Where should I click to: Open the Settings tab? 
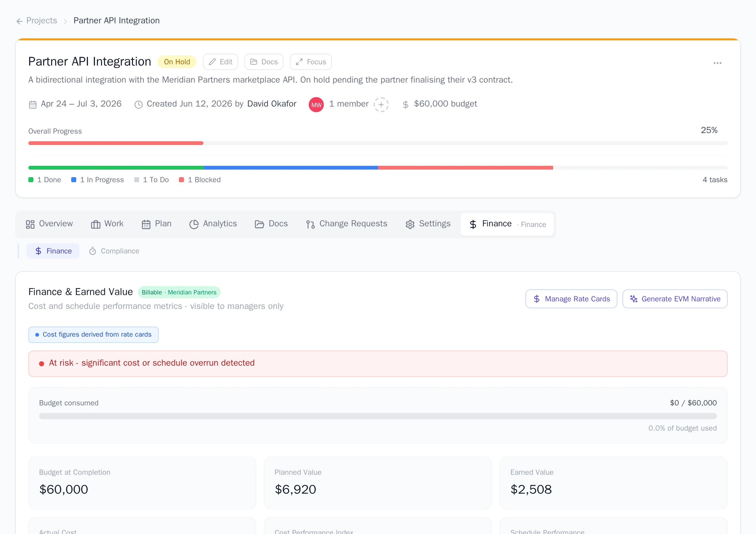(x=428, y=224)
